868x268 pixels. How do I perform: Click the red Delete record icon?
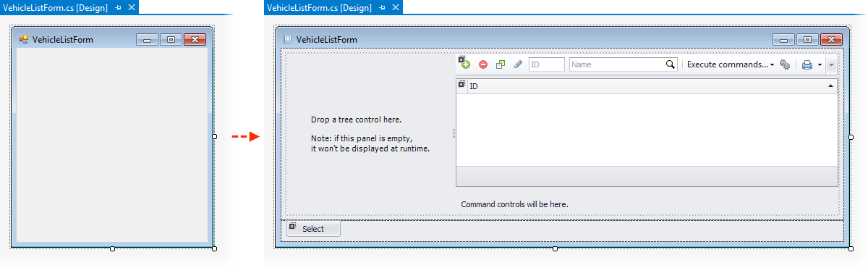[x=482, y=64]
